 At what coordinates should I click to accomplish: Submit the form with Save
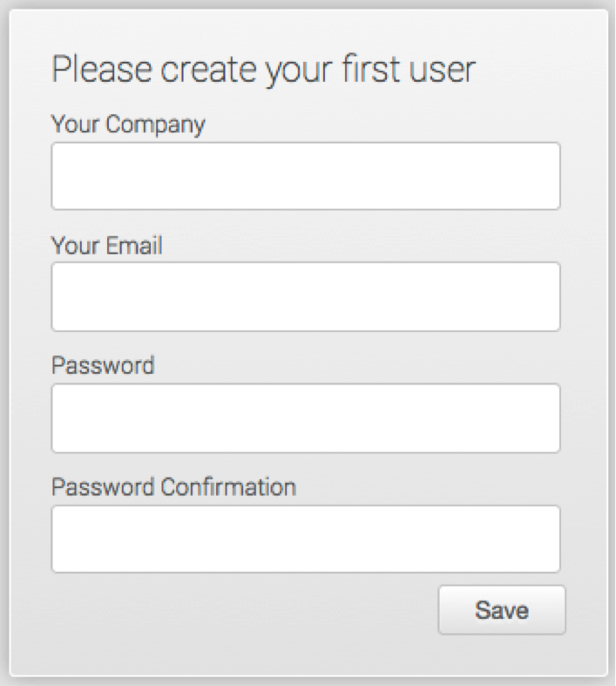pyautogui.click(x=501, y=609)
